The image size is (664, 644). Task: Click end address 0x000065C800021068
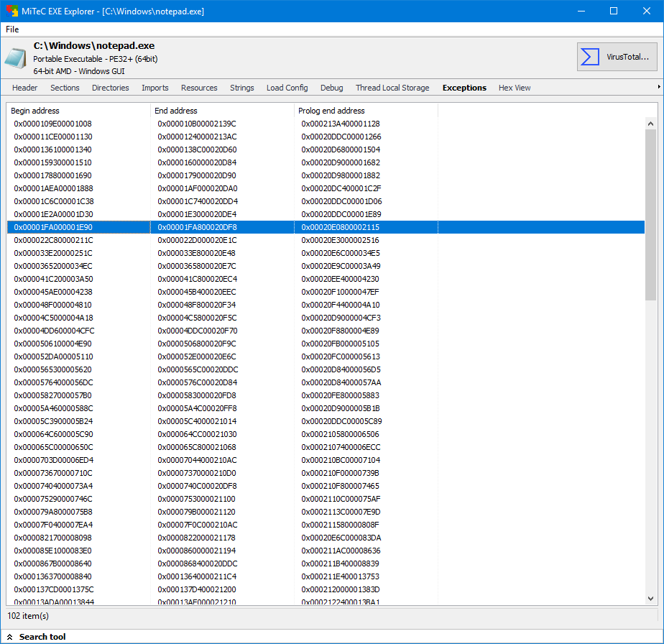point(197,447)
